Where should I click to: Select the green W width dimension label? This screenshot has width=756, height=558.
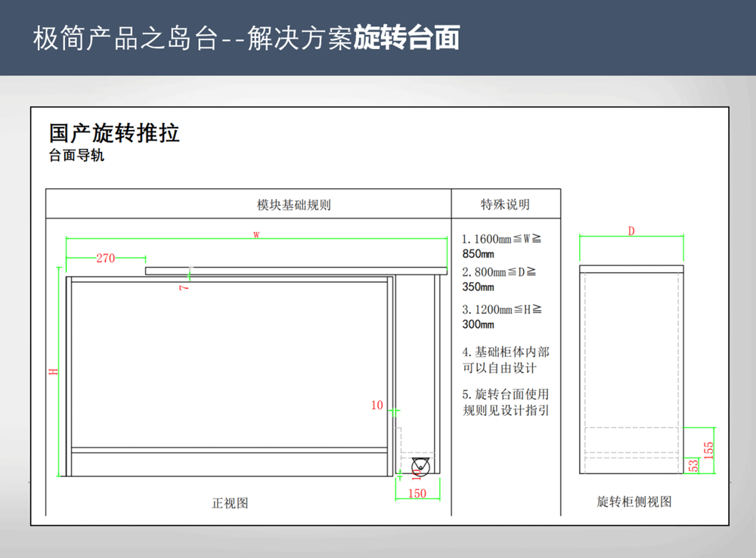(256, 235)
